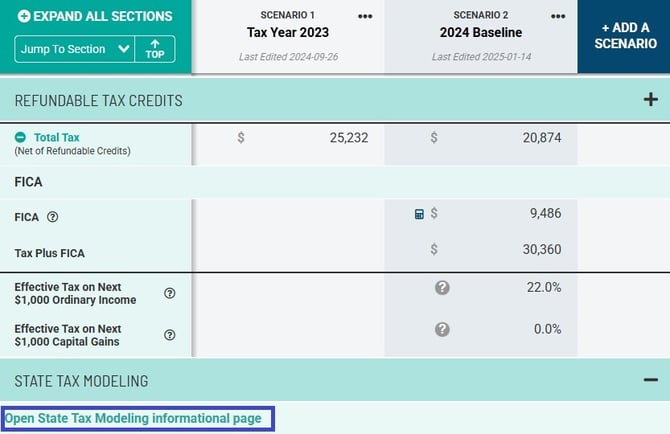Expand the Refundable Tax Credits section
This screenshot has height=434, width=670.
point(650,100)
